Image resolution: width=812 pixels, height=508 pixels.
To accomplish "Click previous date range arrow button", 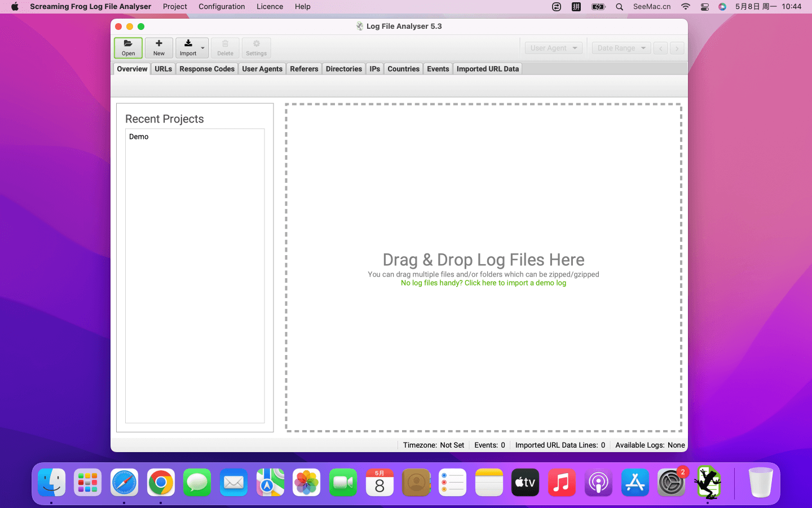I will click(x=661, y=49).
